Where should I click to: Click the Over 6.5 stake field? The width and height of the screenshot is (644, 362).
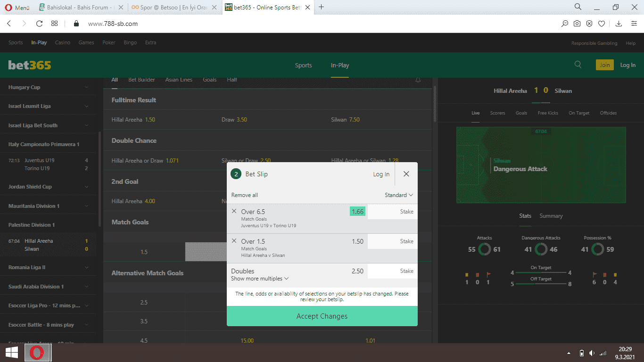[392, 212]
